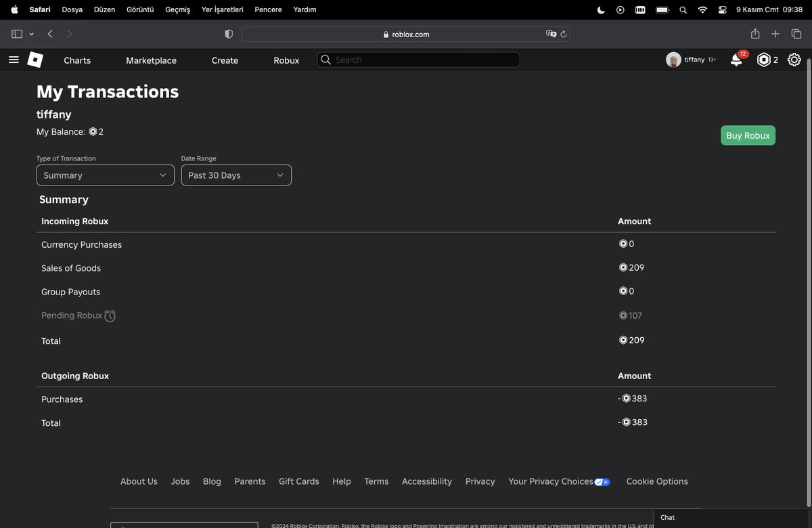Go to the Create tab
Image resolution: width=812 pixels, height=528 pixels.
225,60
